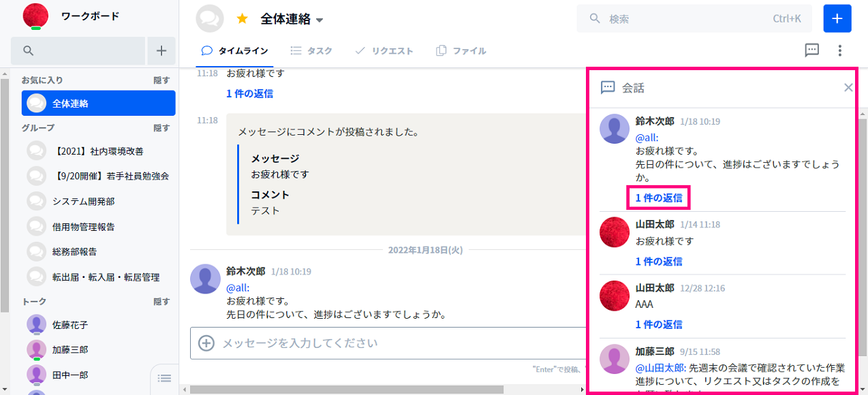Click the list icon at sidebar bottom
The image size is (868, 395).
click(x=164, y=378)
